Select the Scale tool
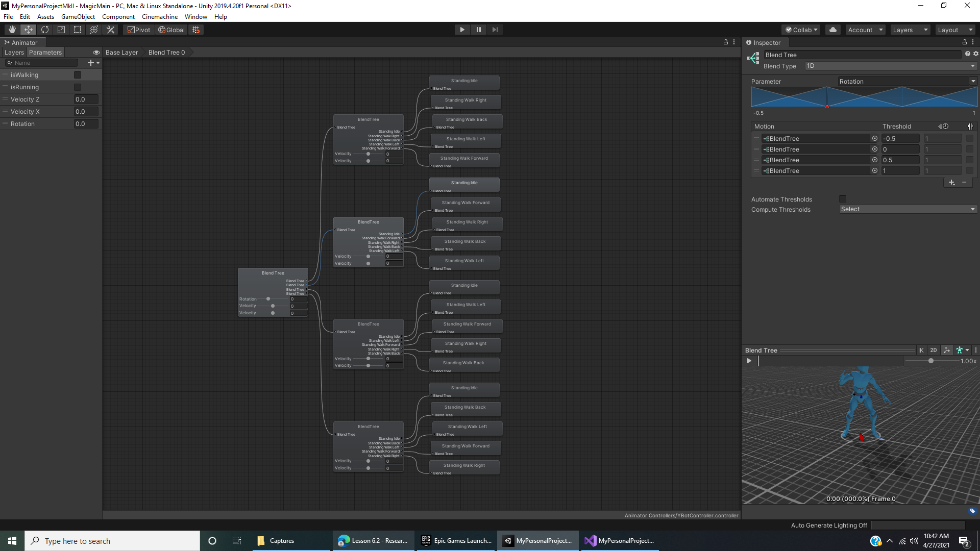 (x=61, y=29)
